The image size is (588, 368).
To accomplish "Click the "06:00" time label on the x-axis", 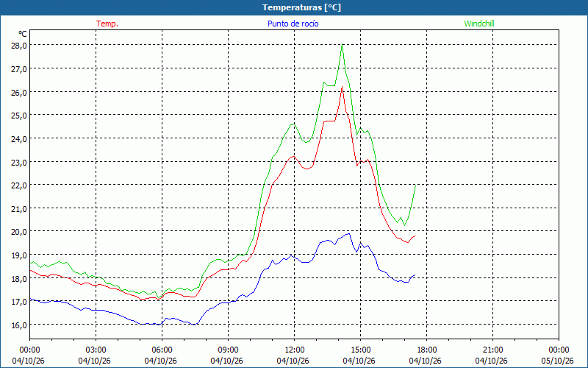I will click(162, 350).
